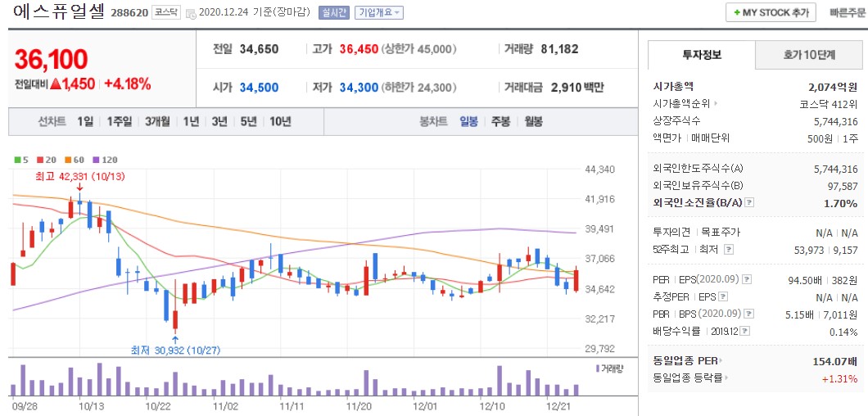Image resolution: width=868 pixels, height=416 pixels.
Task: Select the 일봉 candlestick chart
Action: [469, 122]
